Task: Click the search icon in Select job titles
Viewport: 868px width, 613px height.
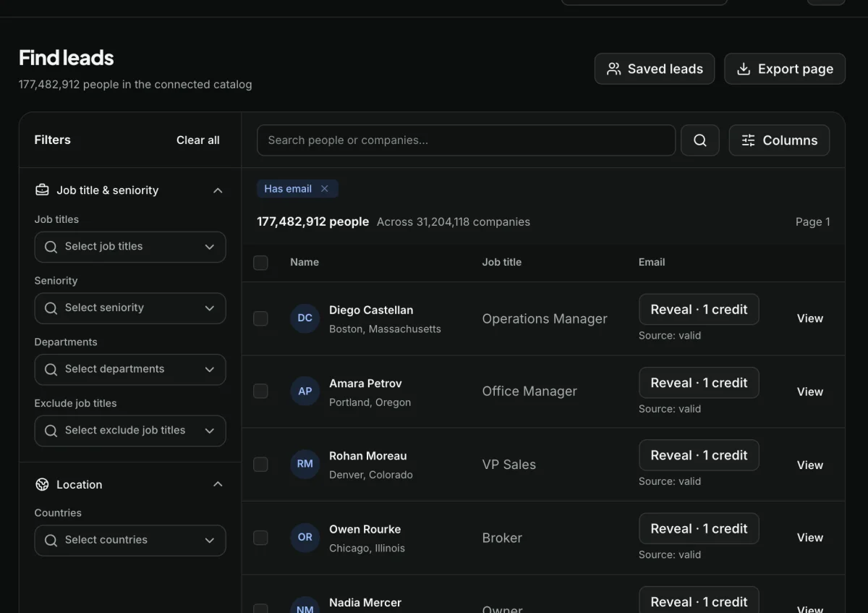Action: click(x=51, y=247)
